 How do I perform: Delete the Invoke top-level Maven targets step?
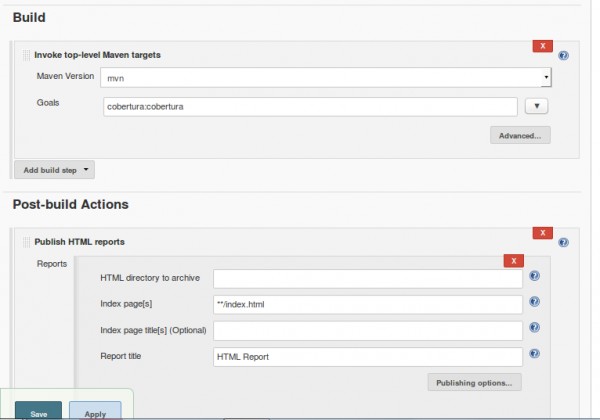tap(543, 46)
